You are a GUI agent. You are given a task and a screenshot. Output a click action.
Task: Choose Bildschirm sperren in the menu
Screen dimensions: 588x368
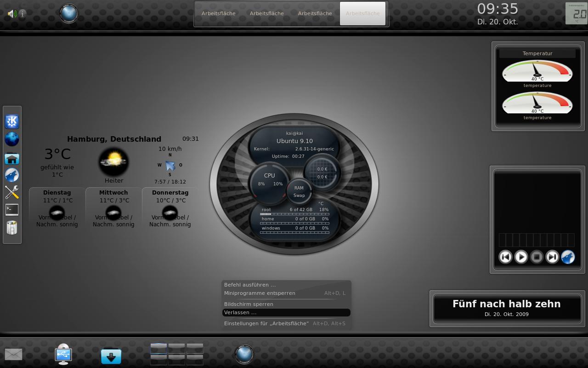(286, 304)
